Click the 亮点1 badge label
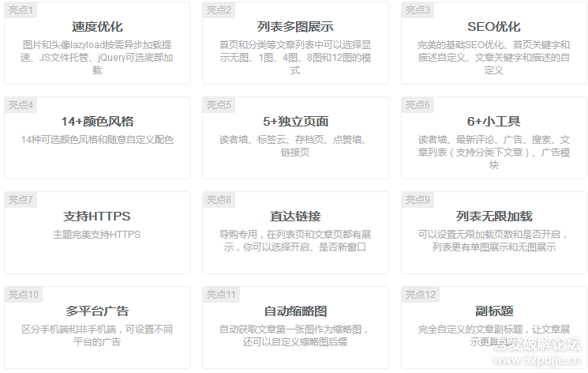 21,10
